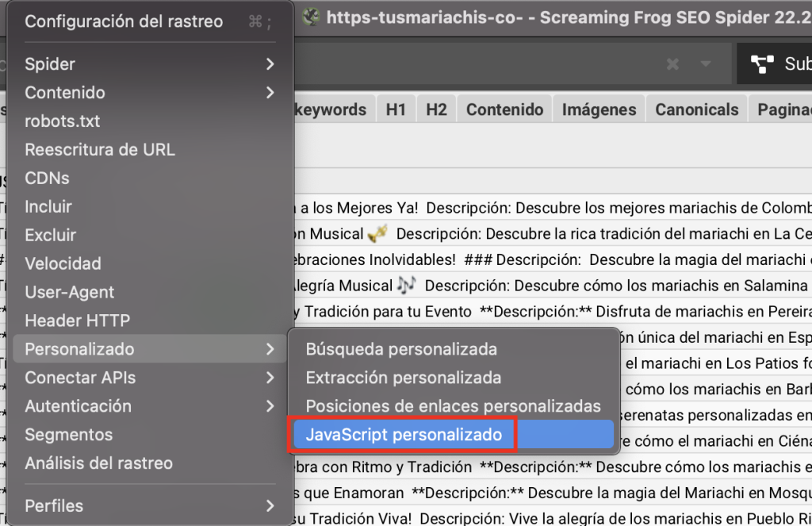The width and height of the screenshot is (812, 526).
Task: Switch to the Imágenes tab
Action: 598,109
